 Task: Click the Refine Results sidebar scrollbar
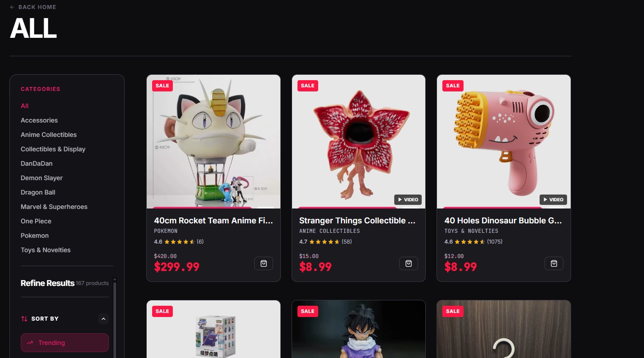(115, 317)
